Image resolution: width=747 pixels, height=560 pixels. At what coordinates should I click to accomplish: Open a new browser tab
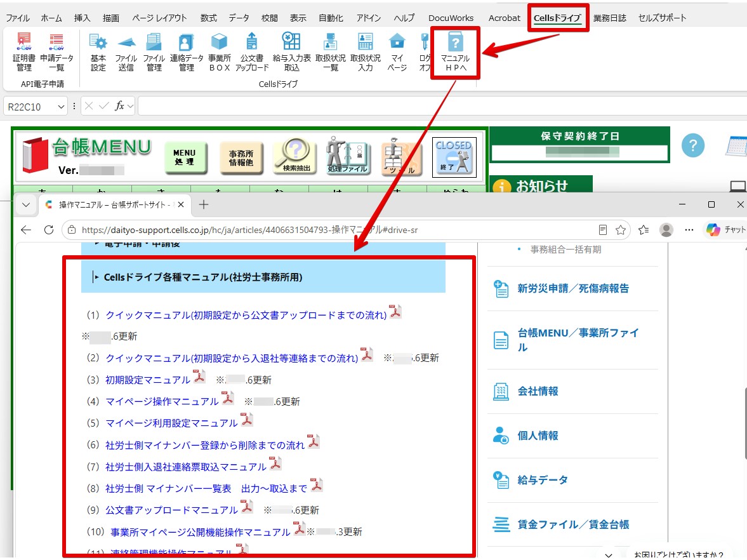tap(204, 205)
